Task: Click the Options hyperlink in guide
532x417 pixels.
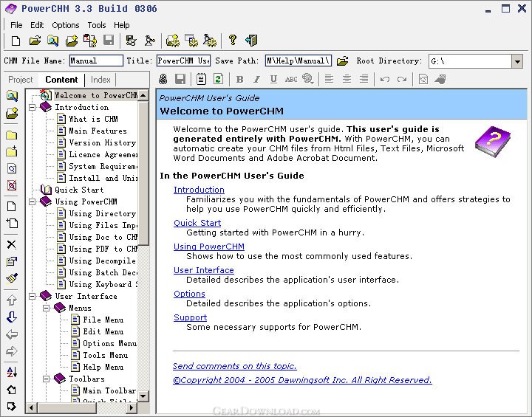Action: pyautogui.click(x=189, y=294)
